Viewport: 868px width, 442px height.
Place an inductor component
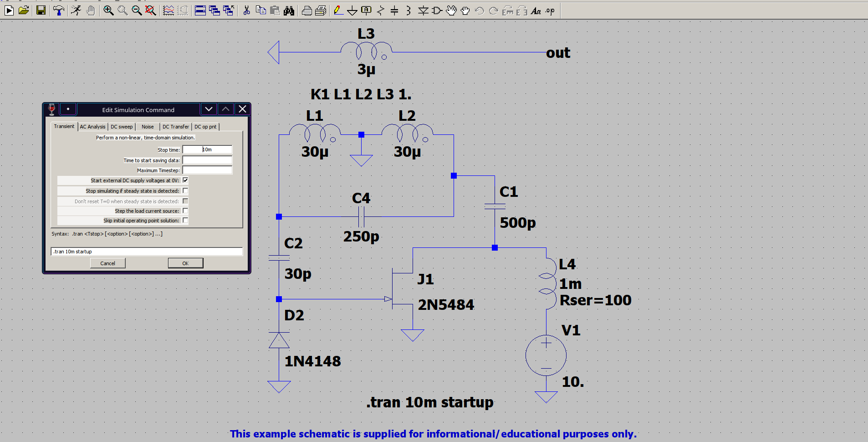click(408, 10)
